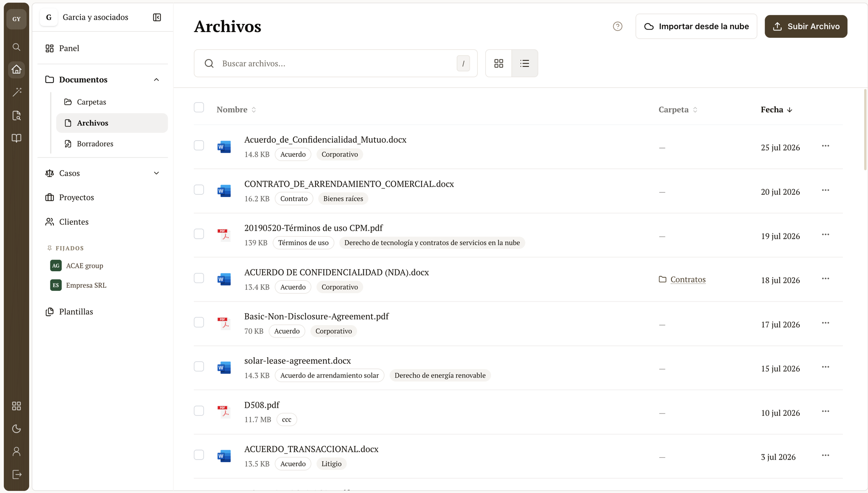Screen dimensions: 868x493
Task: Click the Términos de uso tag
Action: click(x=303, y=243)
